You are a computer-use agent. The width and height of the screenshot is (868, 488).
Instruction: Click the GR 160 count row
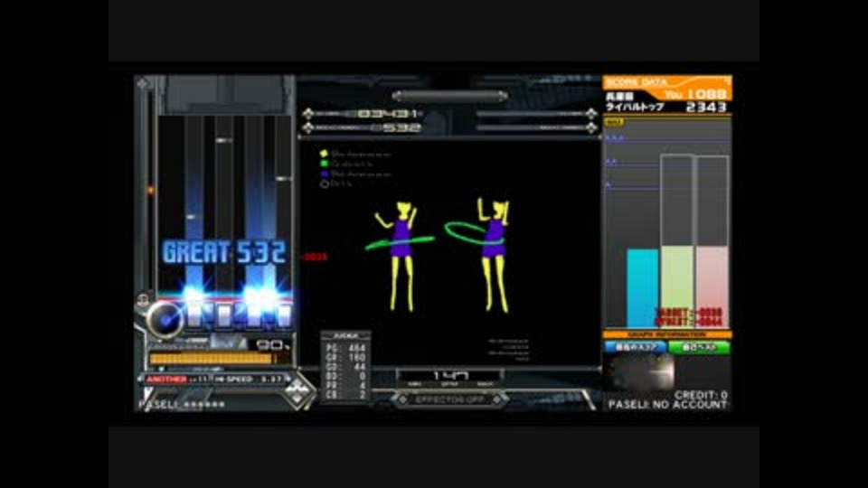[345, 358]
